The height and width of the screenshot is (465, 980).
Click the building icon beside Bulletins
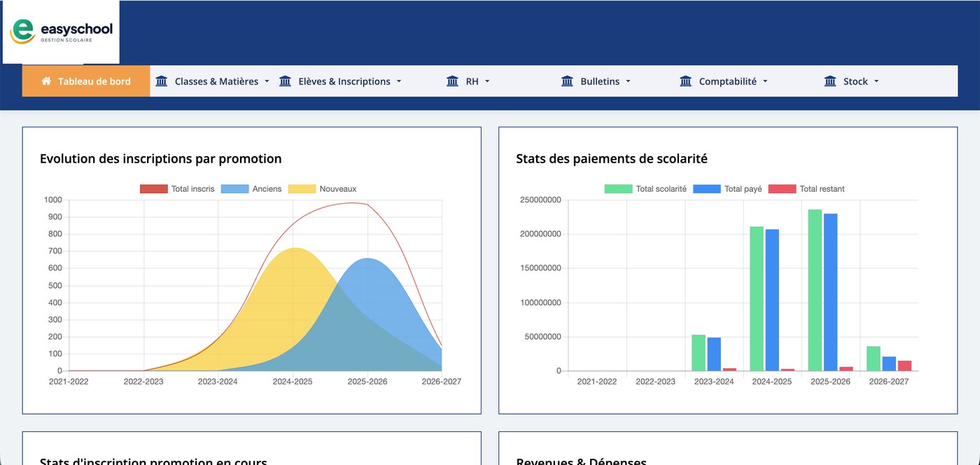pos(567,81)
